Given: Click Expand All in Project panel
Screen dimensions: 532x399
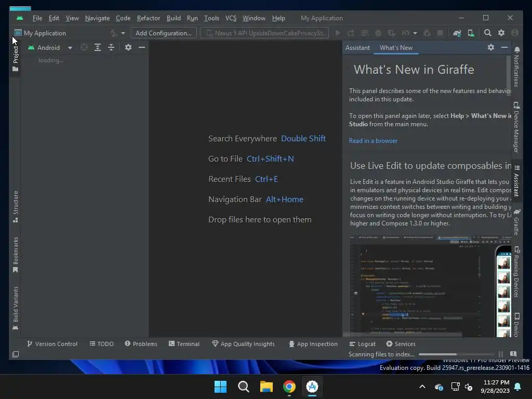Looking at the screenshot, I should point(98,47).
